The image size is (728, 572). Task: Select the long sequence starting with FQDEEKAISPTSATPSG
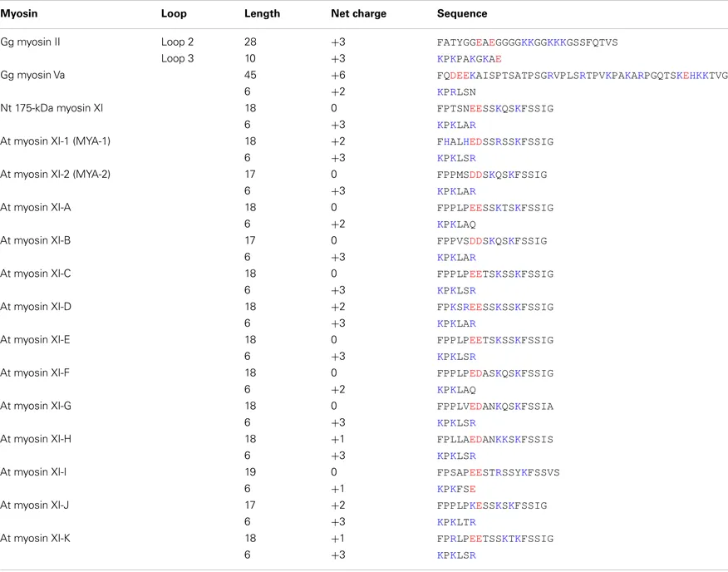tap(583, 76)
